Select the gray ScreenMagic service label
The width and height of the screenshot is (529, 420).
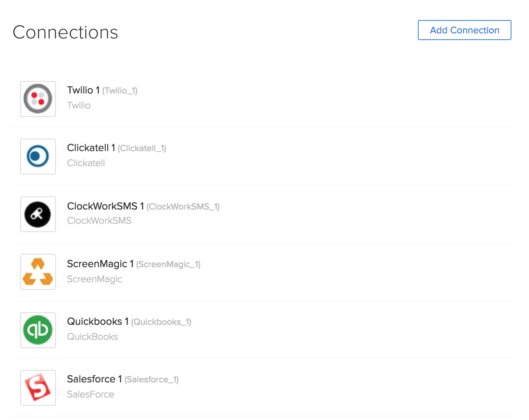pos(95,279)
